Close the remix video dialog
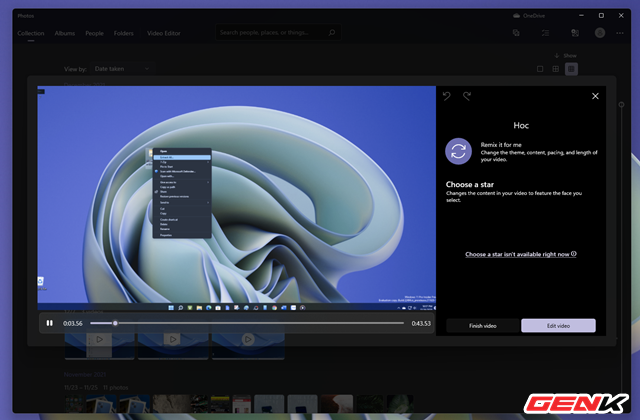 [595, 96]
